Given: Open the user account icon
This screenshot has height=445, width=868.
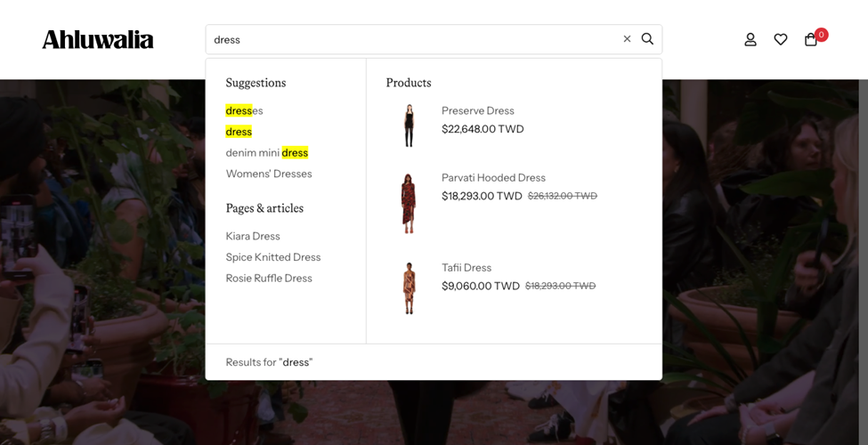Looking at the screenshot, I should [x=750, y=39].
